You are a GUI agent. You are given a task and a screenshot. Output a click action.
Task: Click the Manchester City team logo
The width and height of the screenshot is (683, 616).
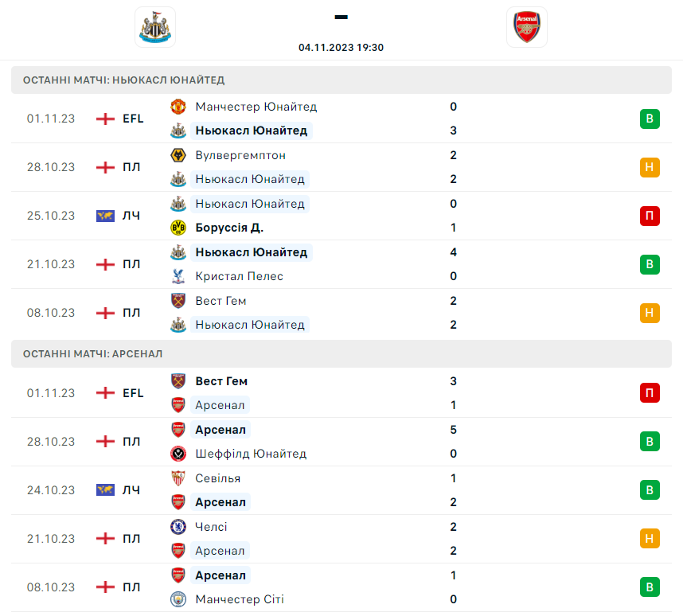point(178,599)
